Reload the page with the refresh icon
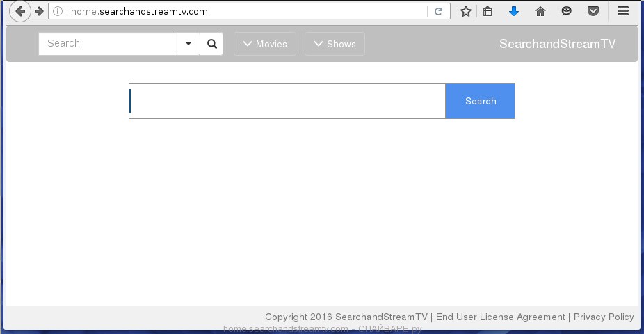The height and width of the screenshot is (334, 644). point(439,11)
